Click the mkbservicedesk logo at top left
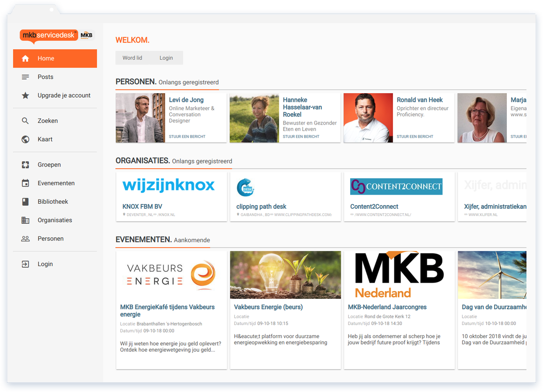 (49, 35)
